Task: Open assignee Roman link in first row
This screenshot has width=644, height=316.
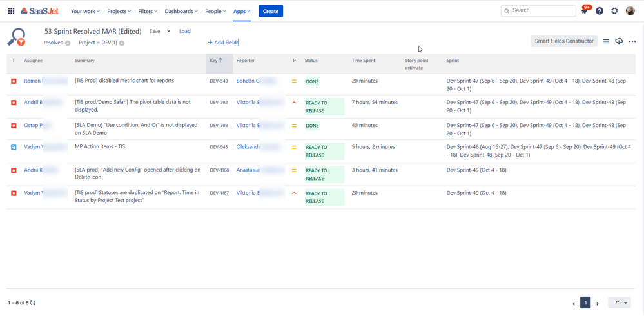Action: click(34, 81)
